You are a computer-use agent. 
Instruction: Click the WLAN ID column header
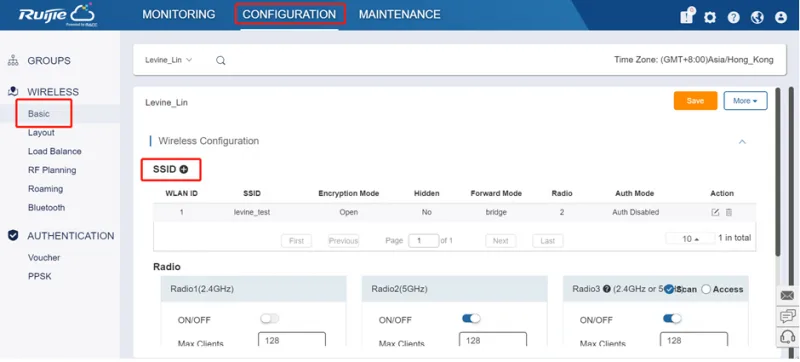pyautogui.click(x=182, y=194)
